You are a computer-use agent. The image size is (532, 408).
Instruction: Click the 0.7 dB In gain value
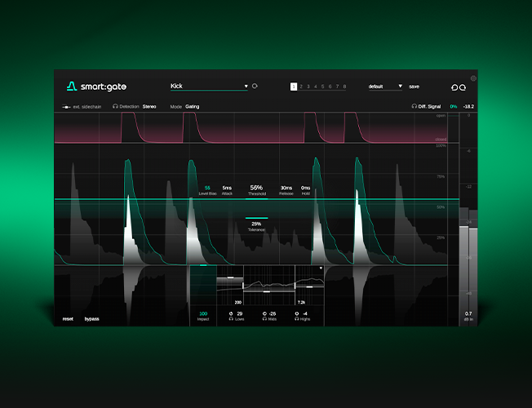point(468,313)
